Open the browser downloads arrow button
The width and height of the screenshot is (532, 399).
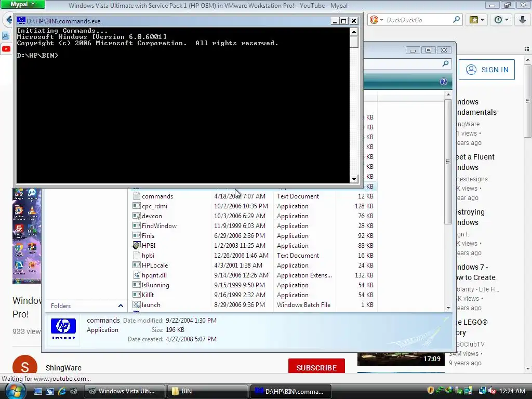pyautogui.click(x=523, y=20)
